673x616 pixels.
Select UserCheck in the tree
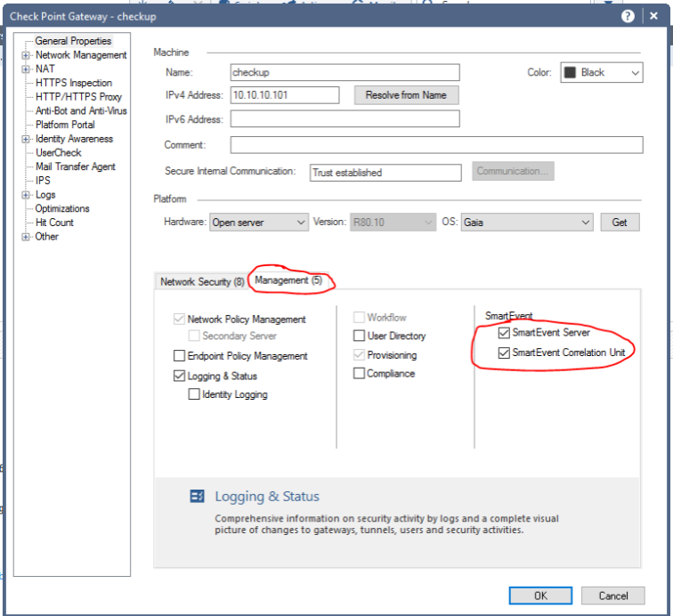click(x=59, y=153)
